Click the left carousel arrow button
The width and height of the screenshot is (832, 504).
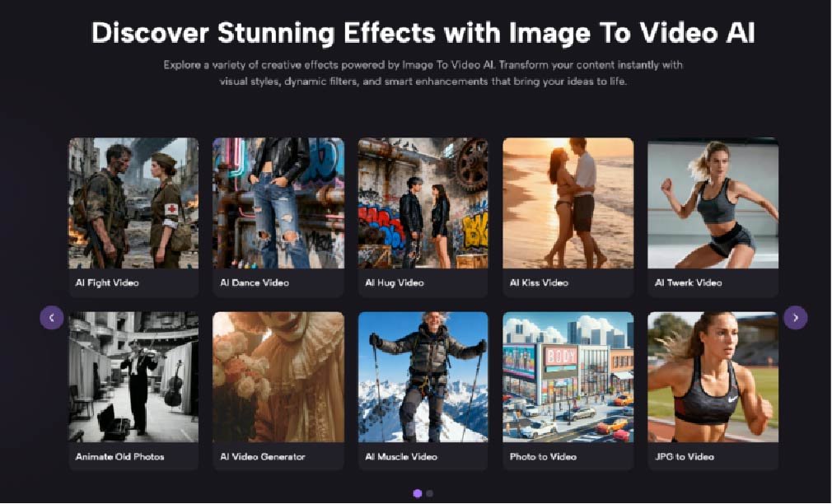click(x=52, y=317)
